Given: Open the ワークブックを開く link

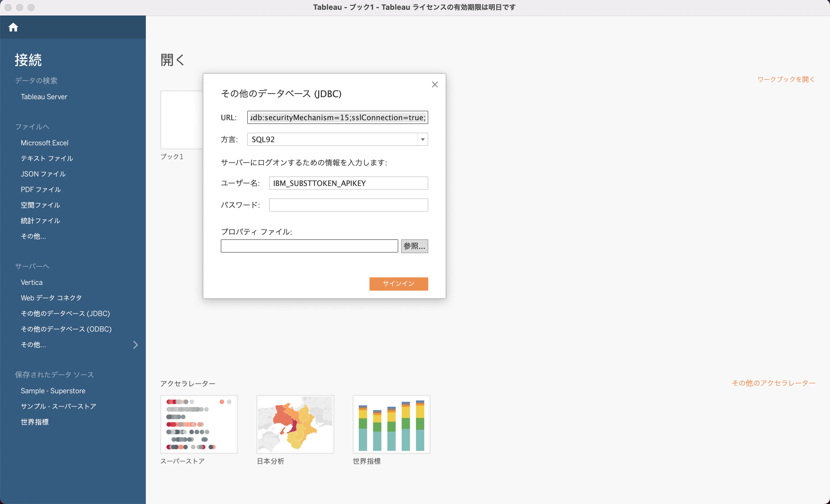Looking at the screenshot, I should tap(786, 80).
